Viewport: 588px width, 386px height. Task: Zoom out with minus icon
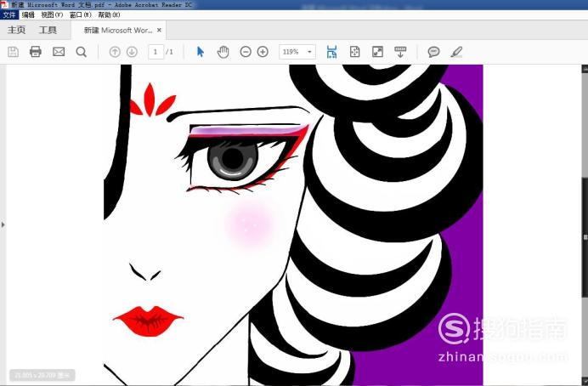[246, 52]
